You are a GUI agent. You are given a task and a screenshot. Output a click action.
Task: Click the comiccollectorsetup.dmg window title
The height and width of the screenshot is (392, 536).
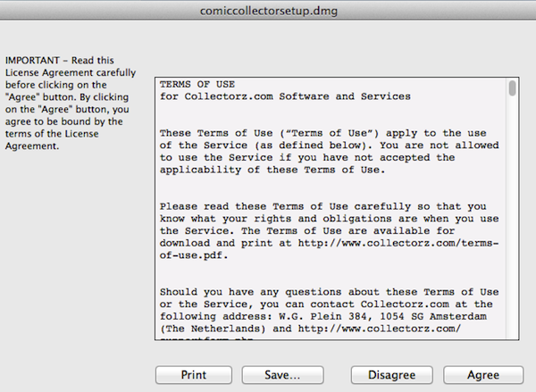(x=267, y=11)
